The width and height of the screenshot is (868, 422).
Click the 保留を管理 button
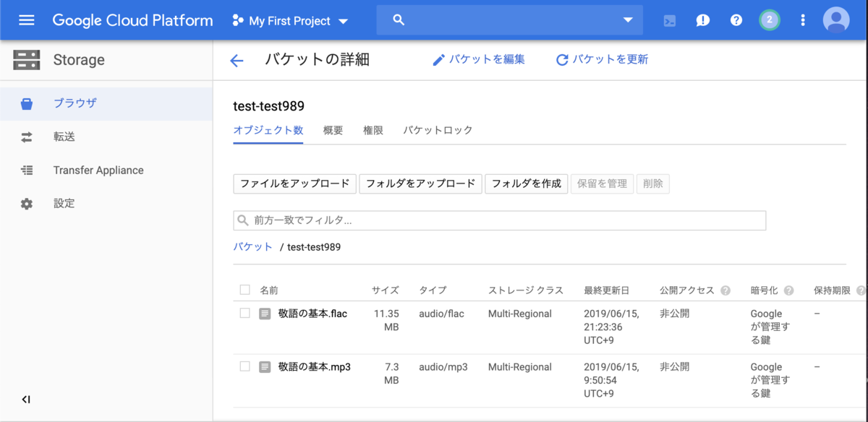(602, 184)
